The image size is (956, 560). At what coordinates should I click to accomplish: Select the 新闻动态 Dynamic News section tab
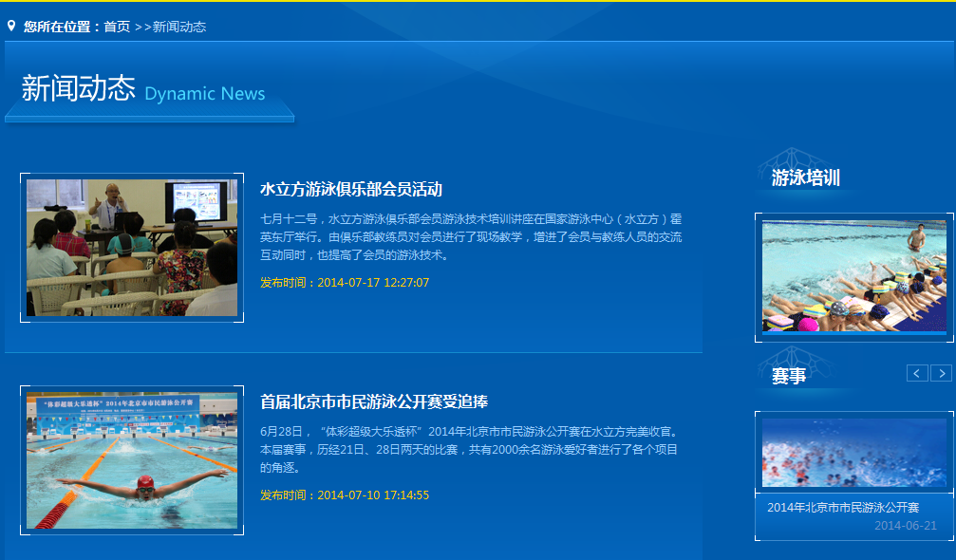tap(143, 89)
